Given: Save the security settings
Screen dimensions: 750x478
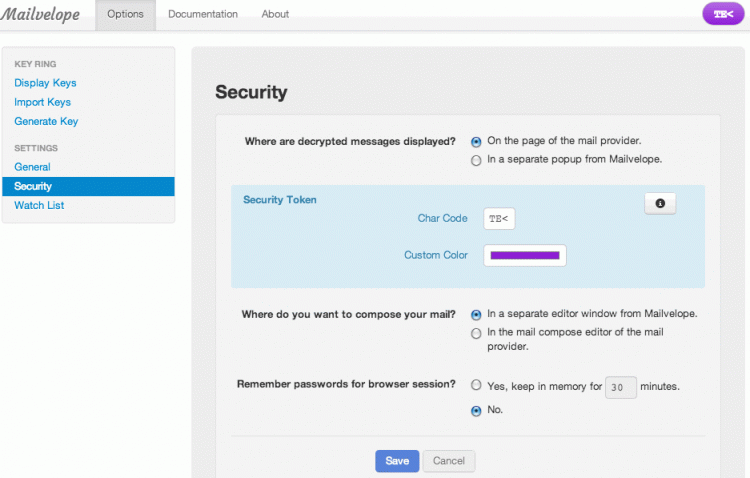Looking at the screenshot, I should tap(397, 461).
